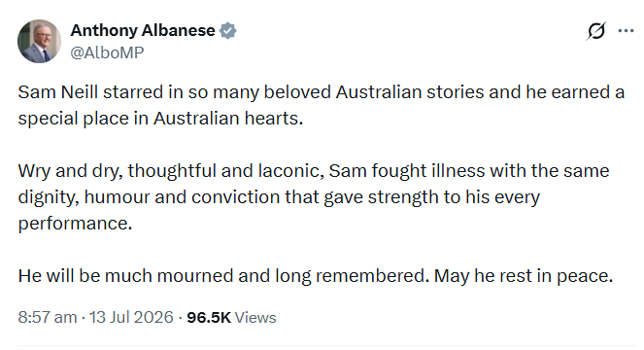Click the Anthony Albanese display name
This screenshot has height=350, width=644.
pyautogui.click(x=143, y=30)
